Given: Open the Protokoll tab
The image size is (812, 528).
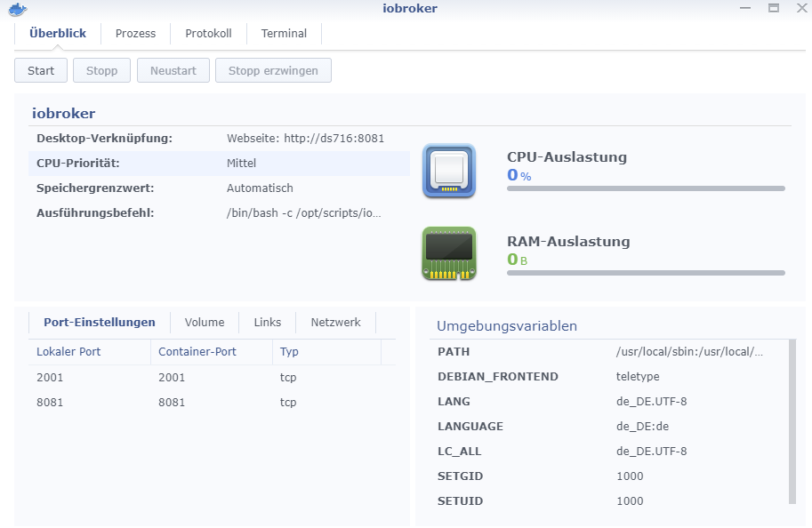Looking at the screenshot, I should tap(208, 34).
